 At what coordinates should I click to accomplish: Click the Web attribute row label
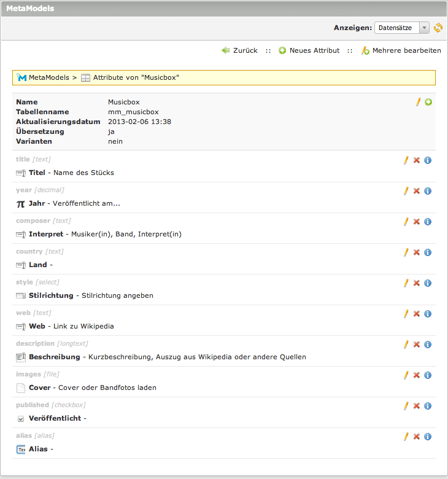[37, 326]
